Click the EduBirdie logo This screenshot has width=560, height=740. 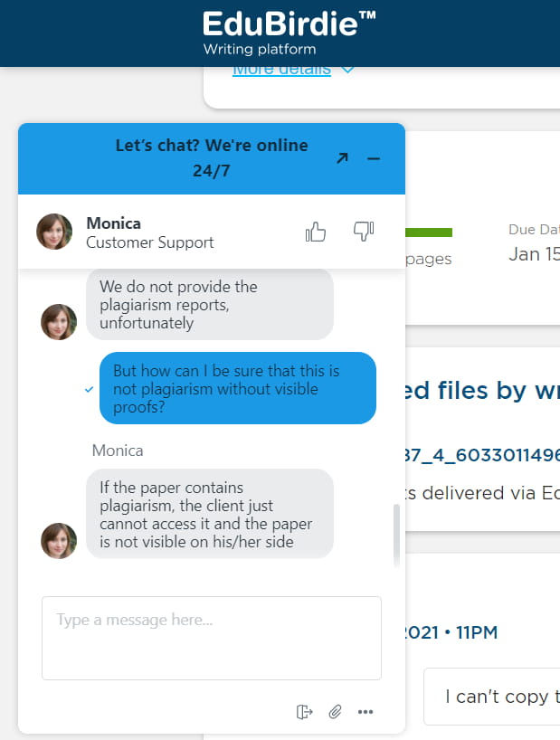pos(289,24)
